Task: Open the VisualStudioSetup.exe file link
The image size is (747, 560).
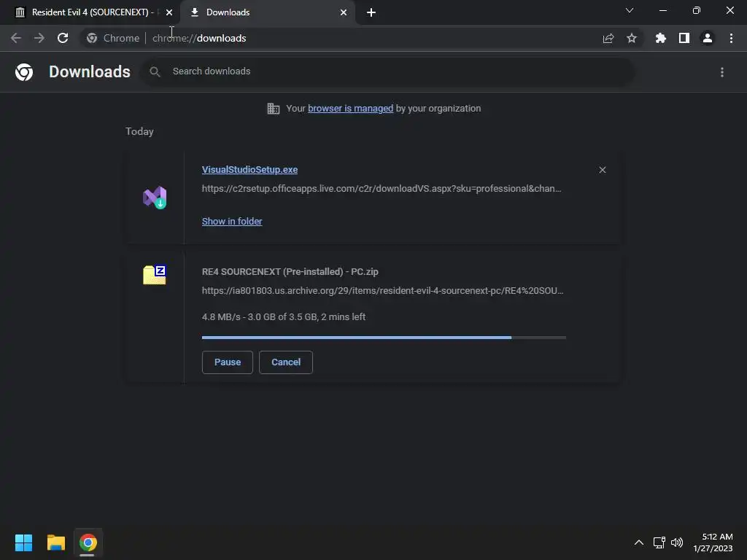Action: 249,169
